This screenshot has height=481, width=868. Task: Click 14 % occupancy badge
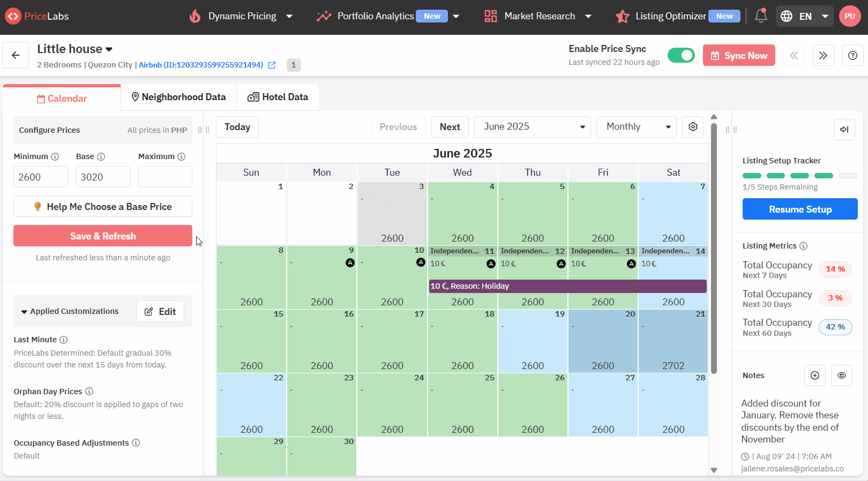pyautogui.click(x=835, y=269)
